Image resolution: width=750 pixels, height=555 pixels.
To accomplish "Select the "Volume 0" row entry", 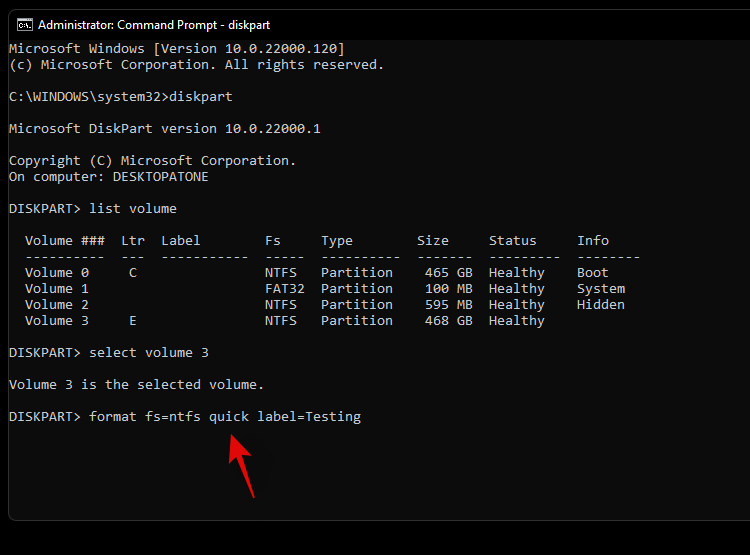I will [x=57, y=273].
